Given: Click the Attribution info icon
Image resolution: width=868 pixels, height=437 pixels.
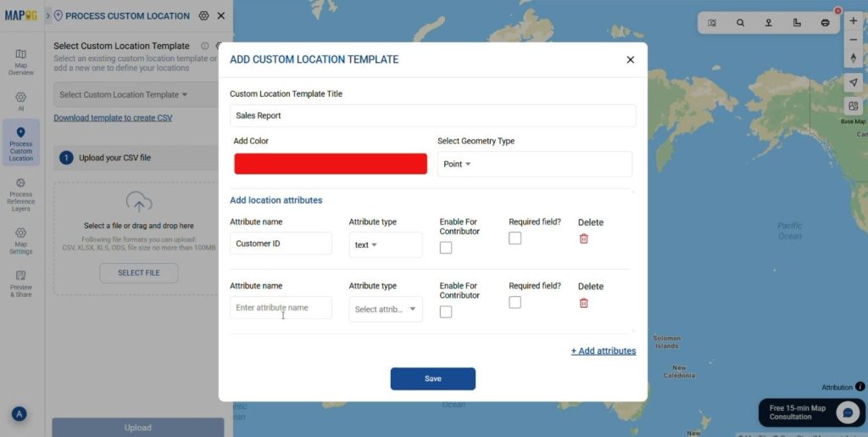Looking at the screenshot, I should click(860, 387).
